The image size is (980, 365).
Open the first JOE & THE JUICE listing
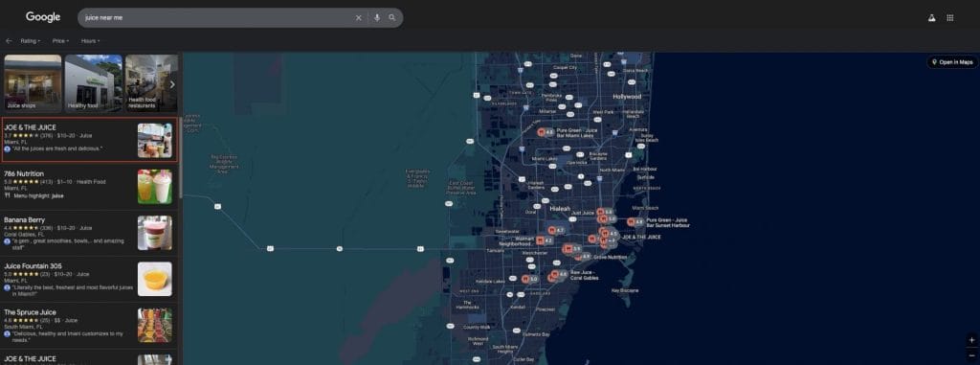tap(89, 140)
